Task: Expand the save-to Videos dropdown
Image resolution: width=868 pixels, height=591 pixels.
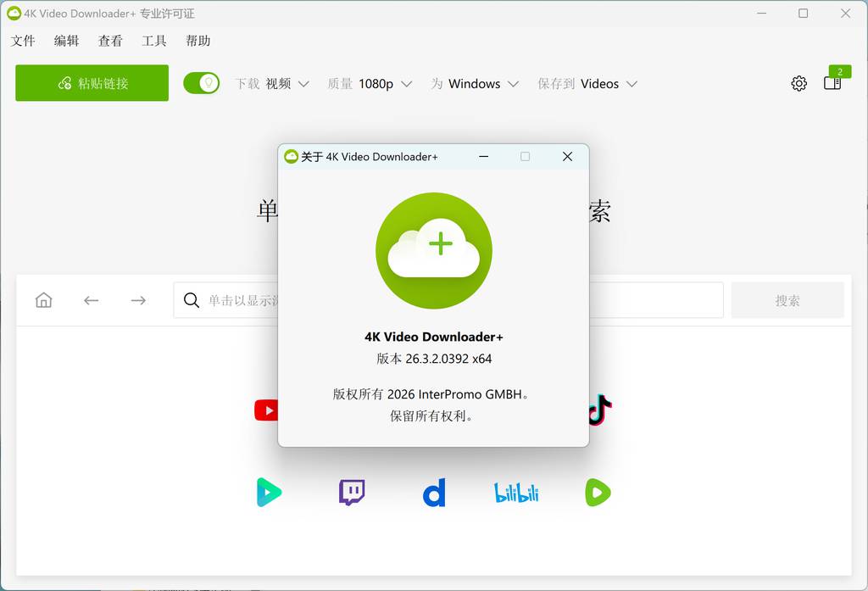Action: (588, 84)
